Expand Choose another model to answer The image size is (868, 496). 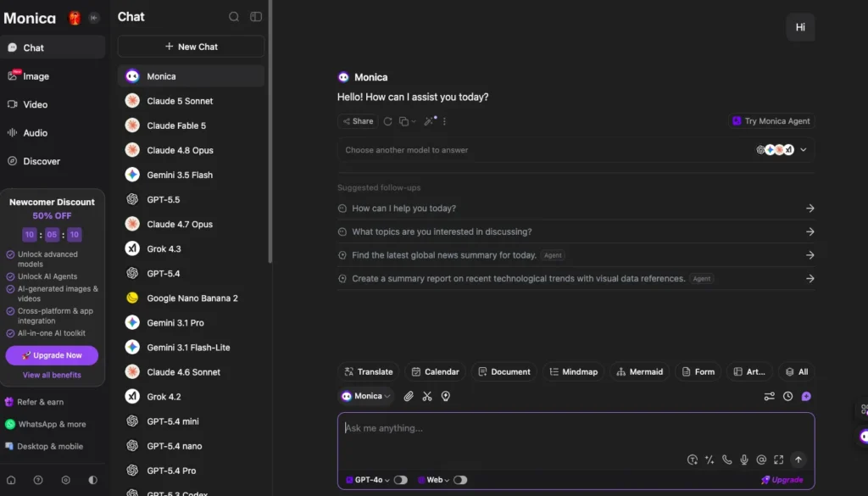point(576,150)
